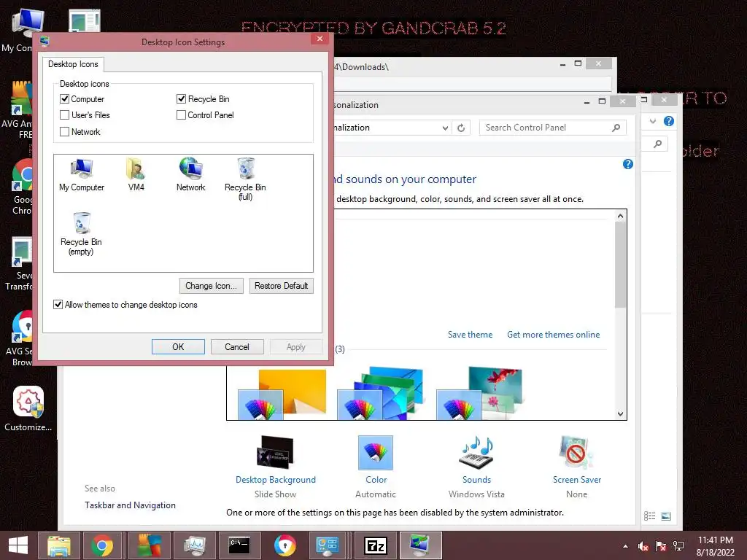The height and width of the screenshot is (560, 747).
Task: Confirm with the OK button
Action: coord(178,346)
